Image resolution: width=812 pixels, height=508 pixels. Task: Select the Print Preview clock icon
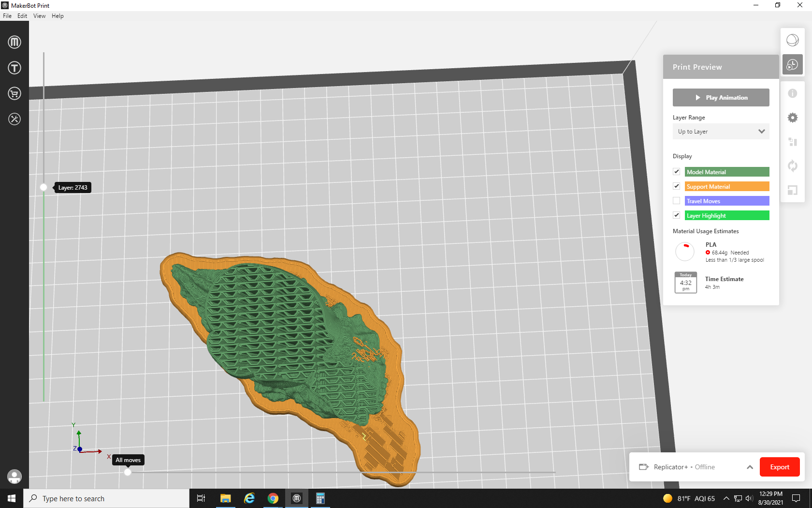click(793, 64)
